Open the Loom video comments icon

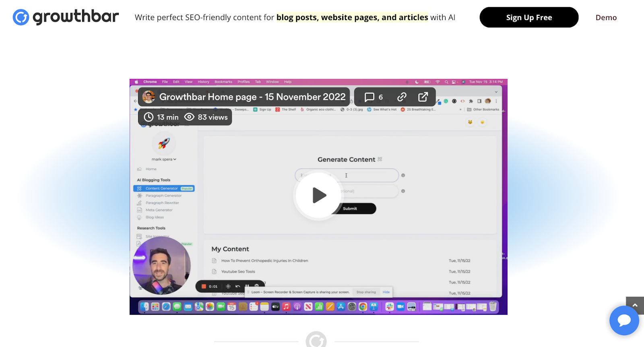pyautogui.click(x=369, y=97)
